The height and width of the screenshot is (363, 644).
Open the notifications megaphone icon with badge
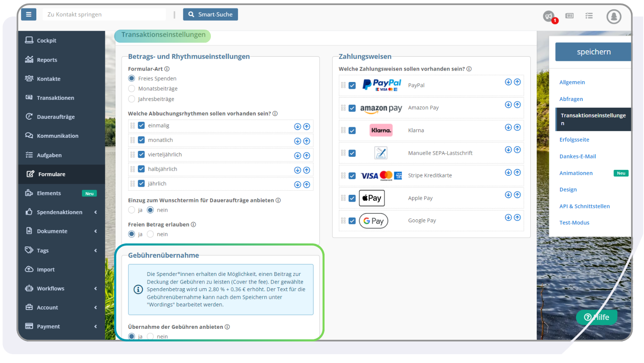point(549,16)
